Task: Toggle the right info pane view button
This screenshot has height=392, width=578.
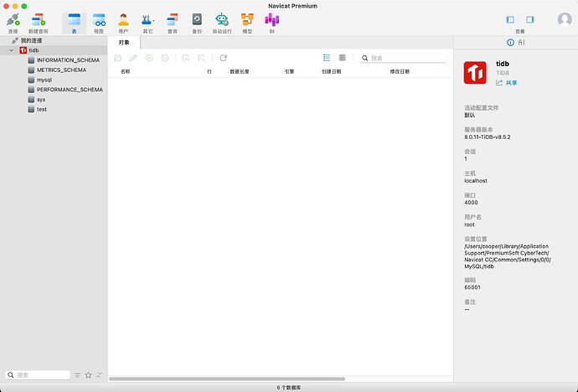Action: 530,19
